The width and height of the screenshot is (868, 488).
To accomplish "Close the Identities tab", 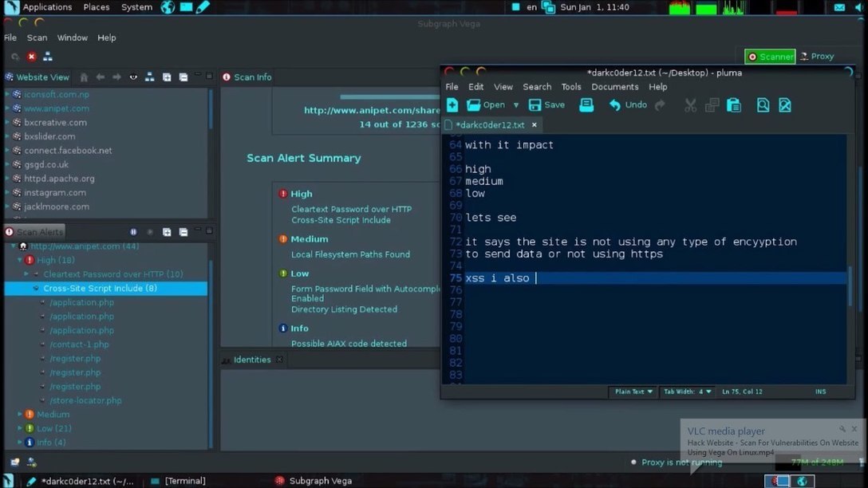I will [279, 360].
